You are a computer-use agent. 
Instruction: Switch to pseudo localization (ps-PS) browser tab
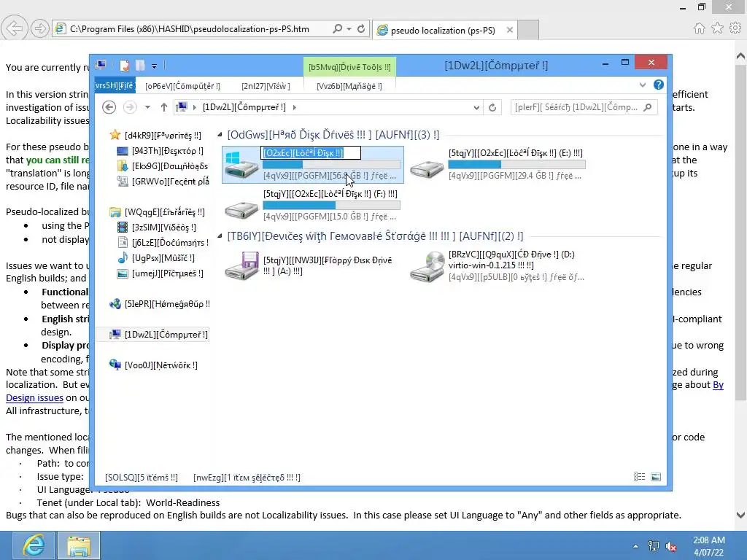tap(442, 31)
